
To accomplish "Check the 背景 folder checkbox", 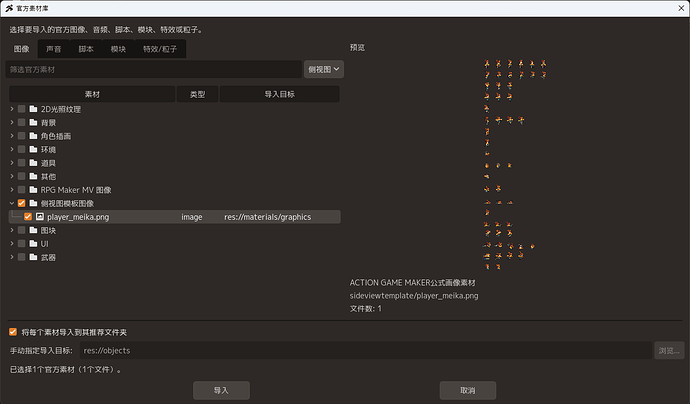I will point(21,122).
